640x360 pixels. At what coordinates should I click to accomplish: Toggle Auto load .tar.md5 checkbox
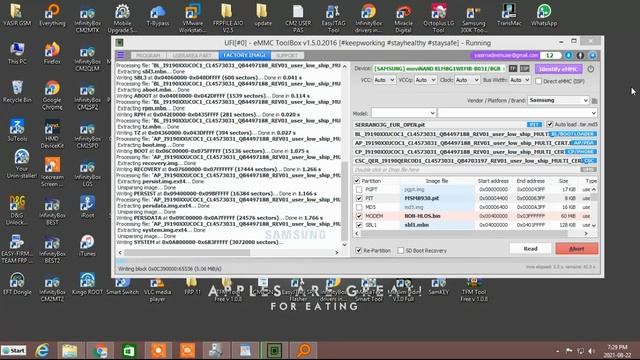tap(549, 124)
